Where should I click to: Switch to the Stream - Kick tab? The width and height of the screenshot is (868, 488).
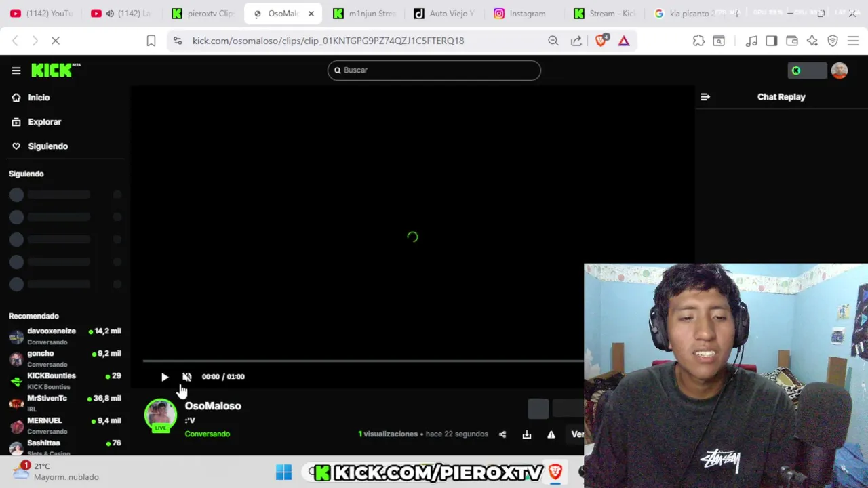point(605,14)
